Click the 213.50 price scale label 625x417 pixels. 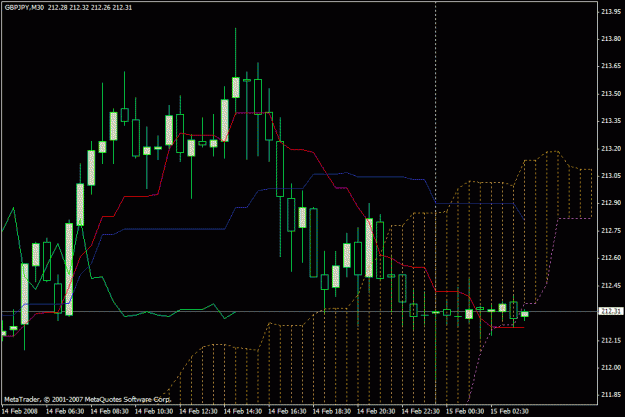pyautogui.click(x=611, y=94)
